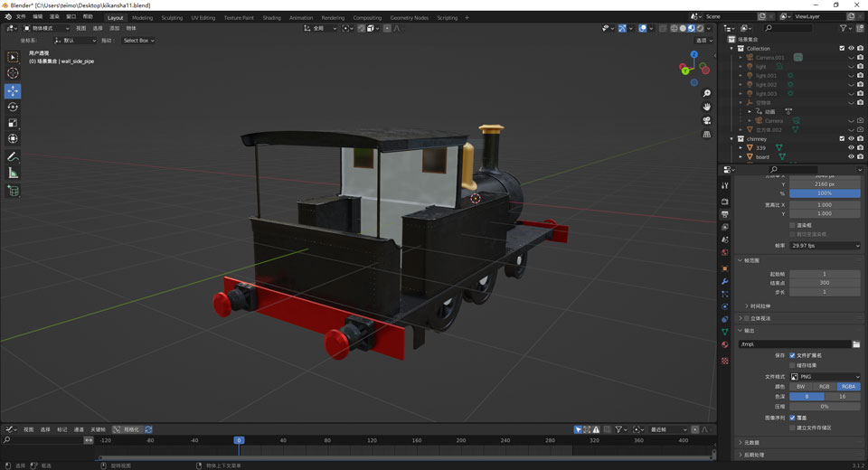The image size is (868, 470).
Task: Hide the chimney collection with eye icon
Action: [x=850, y=139]
